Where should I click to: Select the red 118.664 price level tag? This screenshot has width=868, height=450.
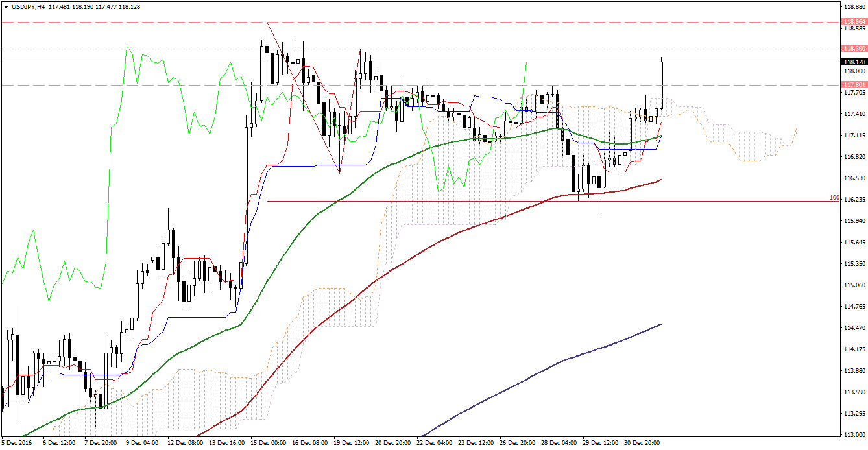tap(854, 22)
